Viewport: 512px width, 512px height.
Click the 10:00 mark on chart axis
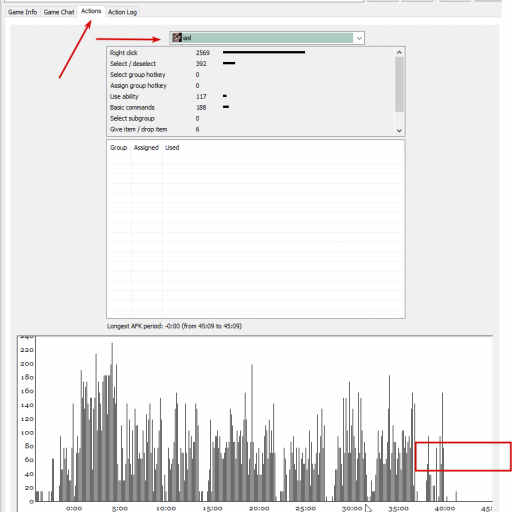click(166, 508)
